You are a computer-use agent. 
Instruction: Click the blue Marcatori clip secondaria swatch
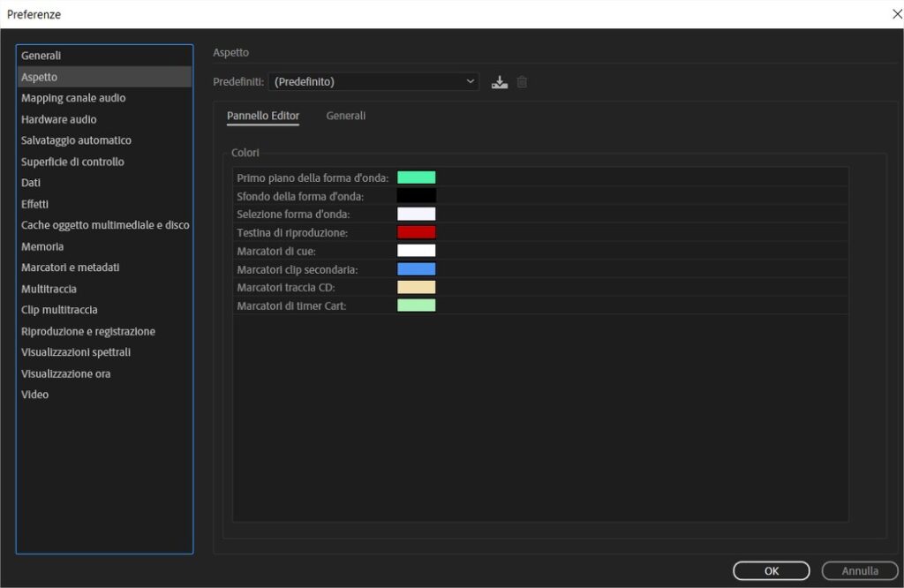(416, 269)
